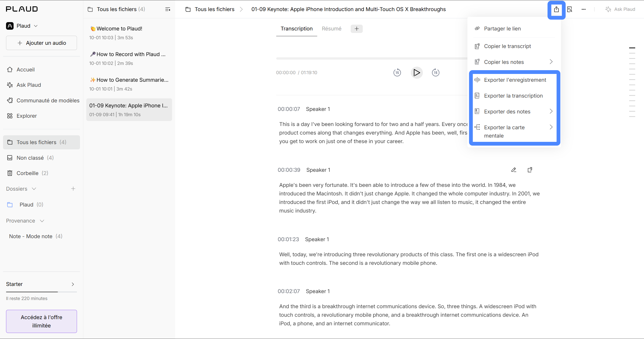The image size is (644, 339).
Task: Click Ajouter un audio button
Action: pyautogui.click(x=42, y=43)
